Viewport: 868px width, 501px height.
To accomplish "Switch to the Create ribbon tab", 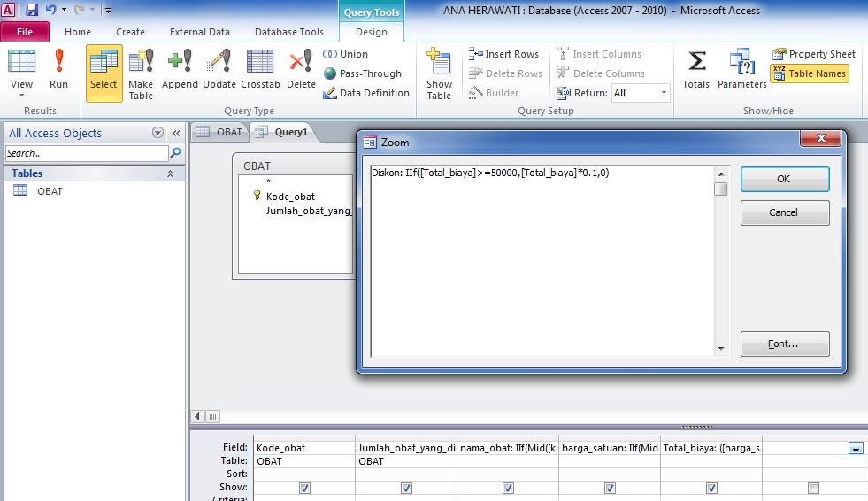I will pyautogui.click(x=130, y=32).
